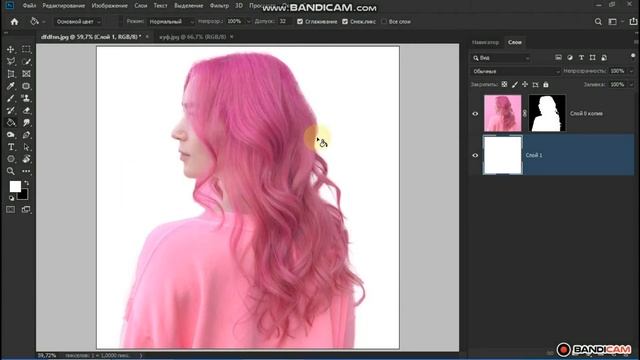Enable the Все слои checkbox
Screen dimensions: 640x360
pyautogui.click(x=384, y=22)
